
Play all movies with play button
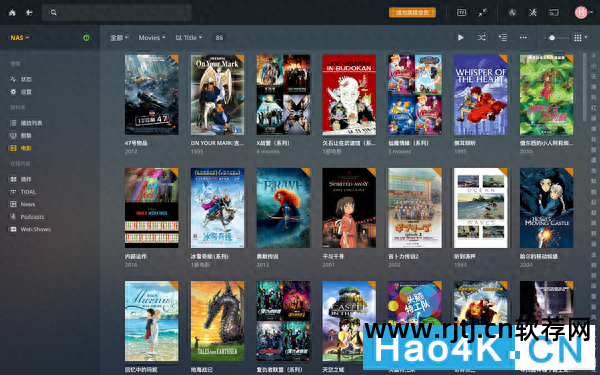461,38
